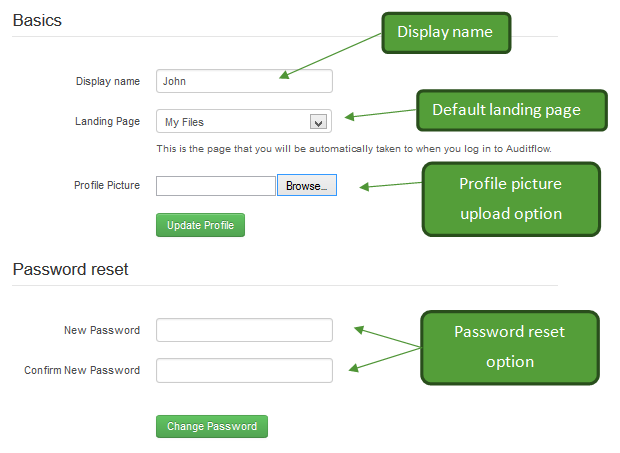Viewport: 620px width, 453px height.
Task: Open the Landing Page dropdown arrow
Action: (x=318, y=122)
